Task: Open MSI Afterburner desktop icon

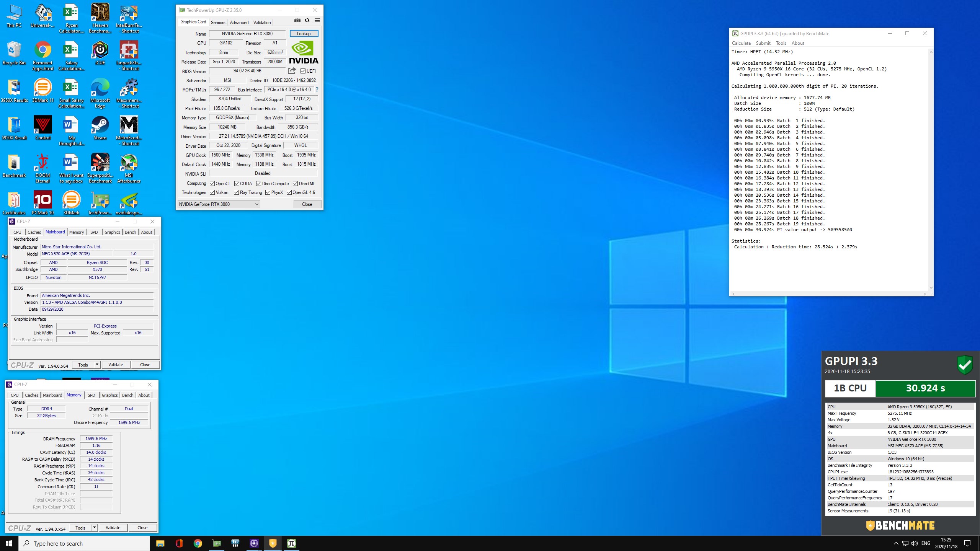Action: click(x=129, y=168)
